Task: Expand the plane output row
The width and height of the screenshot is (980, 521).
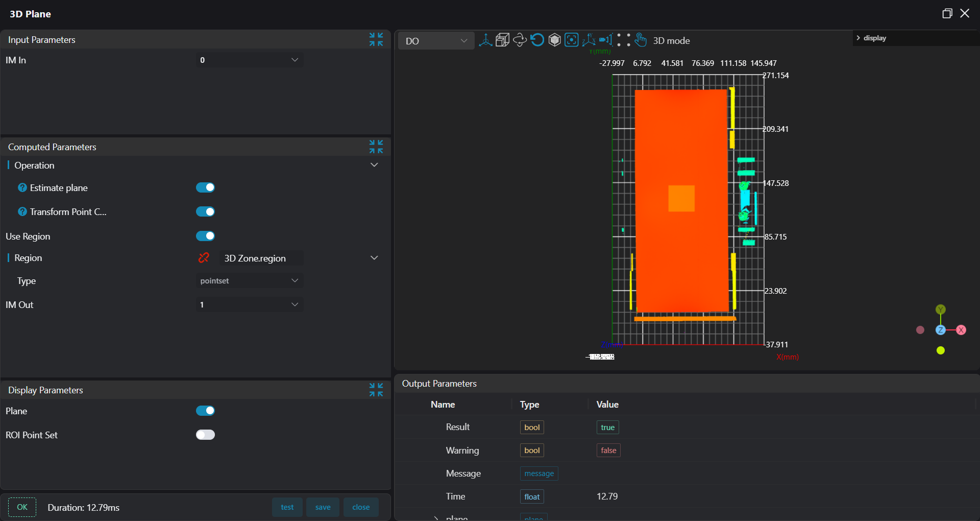Action: 436,517
